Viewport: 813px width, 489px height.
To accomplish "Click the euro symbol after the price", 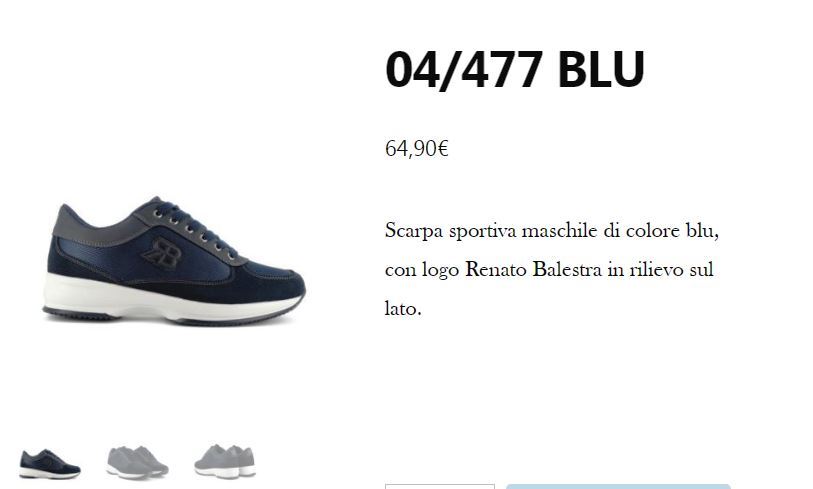I will [443, 148].
